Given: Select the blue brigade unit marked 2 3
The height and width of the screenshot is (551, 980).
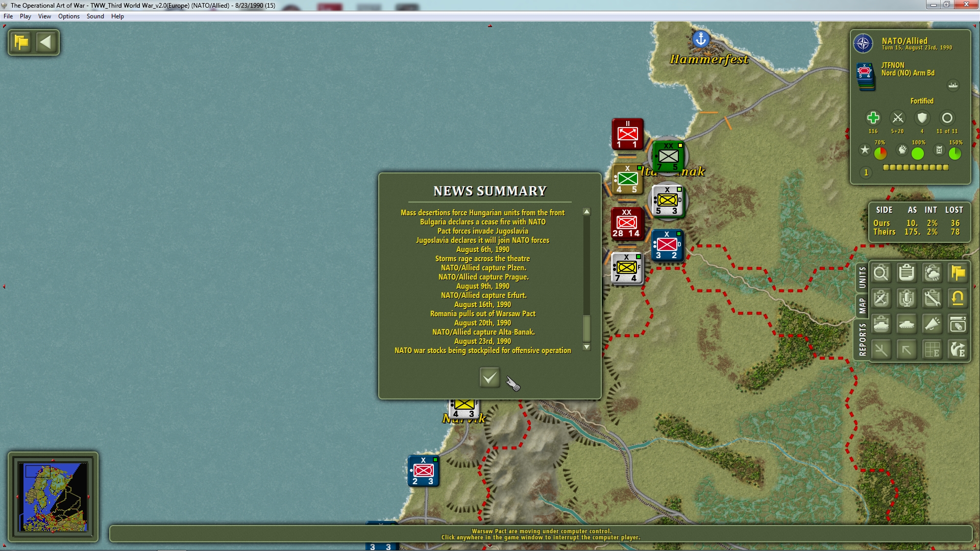Looking at the screenshot, I should 424,471.
